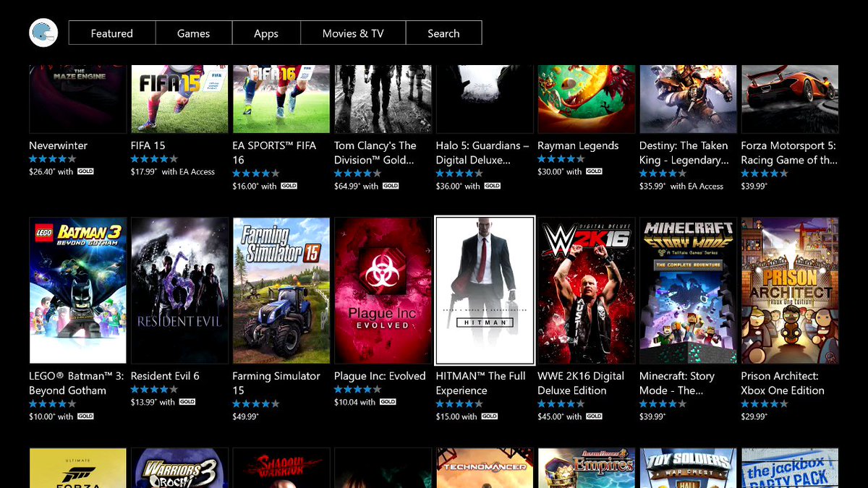Open the Plague Inc: Evolved cover
The image size is (868, 488).
click(x=383, y=290)
